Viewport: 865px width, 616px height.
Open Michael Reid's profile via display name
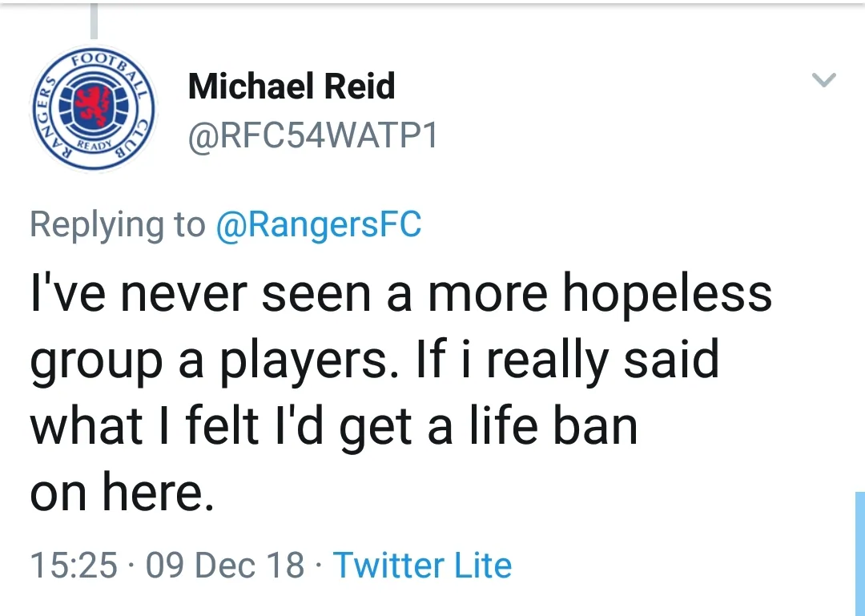[292, 87]
